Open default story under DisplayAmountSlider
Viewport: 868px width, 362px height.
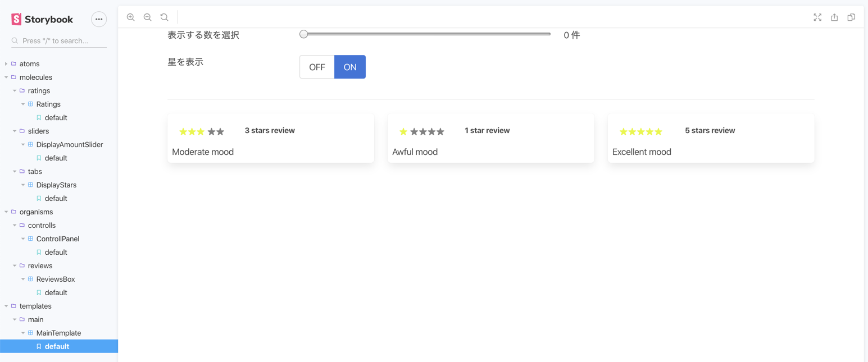click(56, 158)
